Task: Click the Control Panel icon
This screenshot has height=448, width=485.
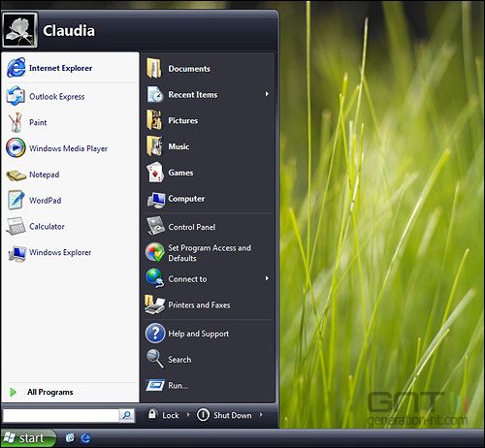Action: [156, 226]
